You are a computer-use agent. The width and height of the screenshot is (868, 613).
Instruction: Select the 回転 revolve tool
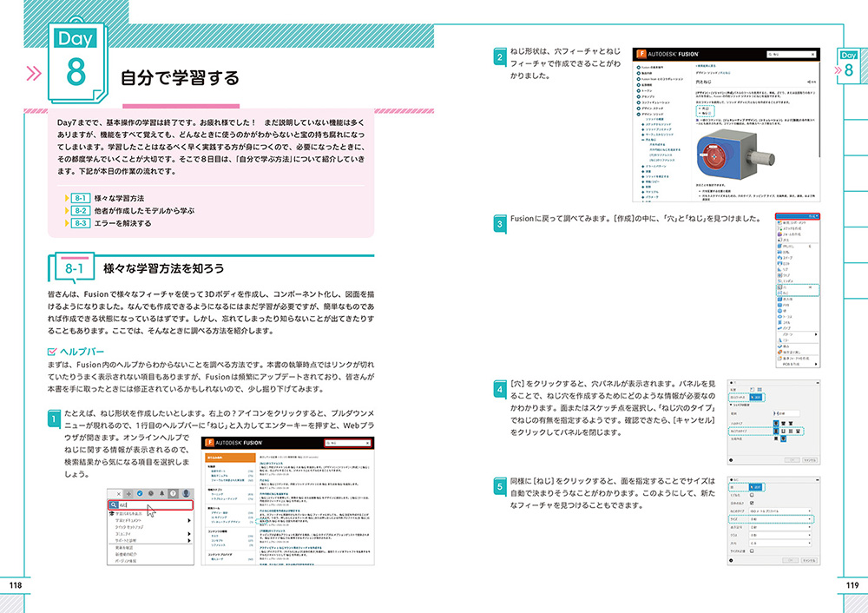(785, 252)
